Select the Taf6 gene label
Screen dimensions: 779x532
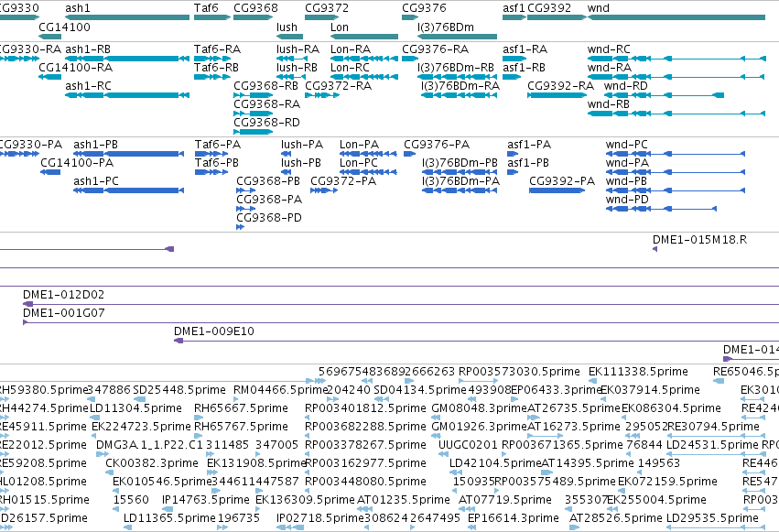coord(206,8)
